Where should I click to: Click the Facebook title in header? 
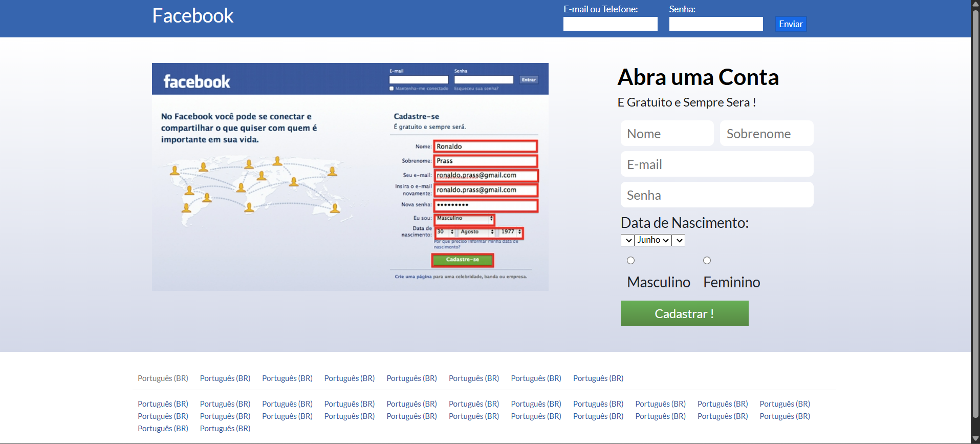click(x=192, y=16)
